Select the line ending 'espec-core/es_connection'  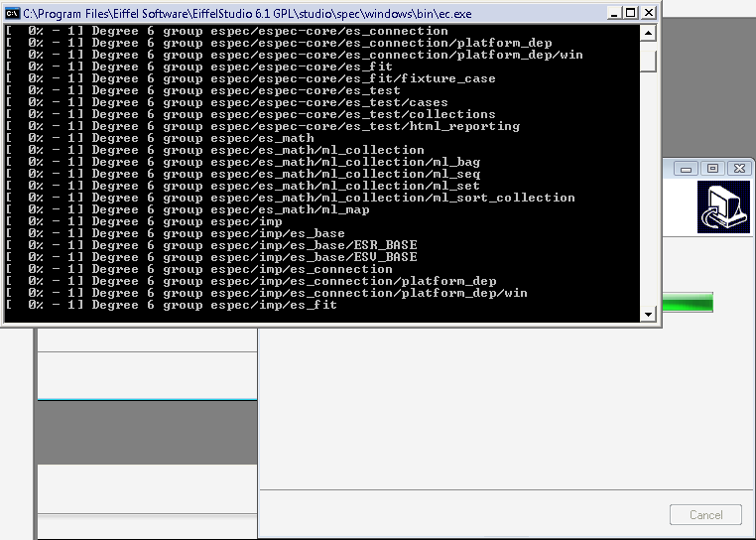click(x=226, y=32)
